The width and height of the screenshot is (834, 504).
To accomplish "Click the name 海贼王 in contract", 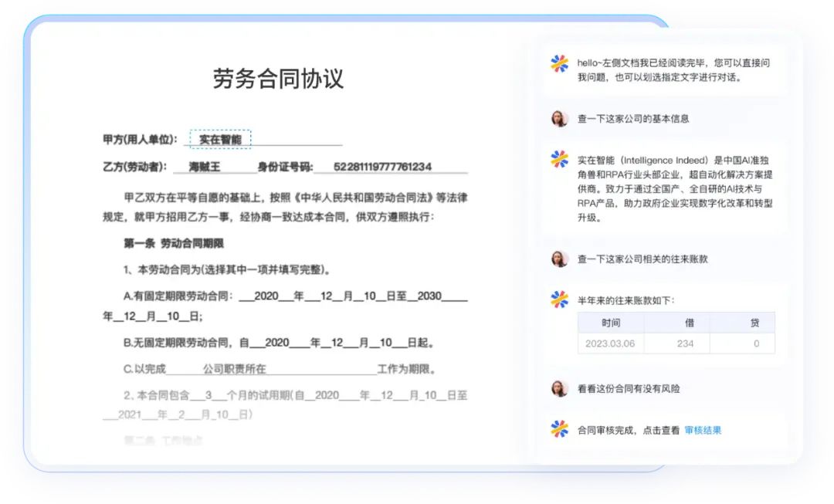I will [x=204, y=167].
